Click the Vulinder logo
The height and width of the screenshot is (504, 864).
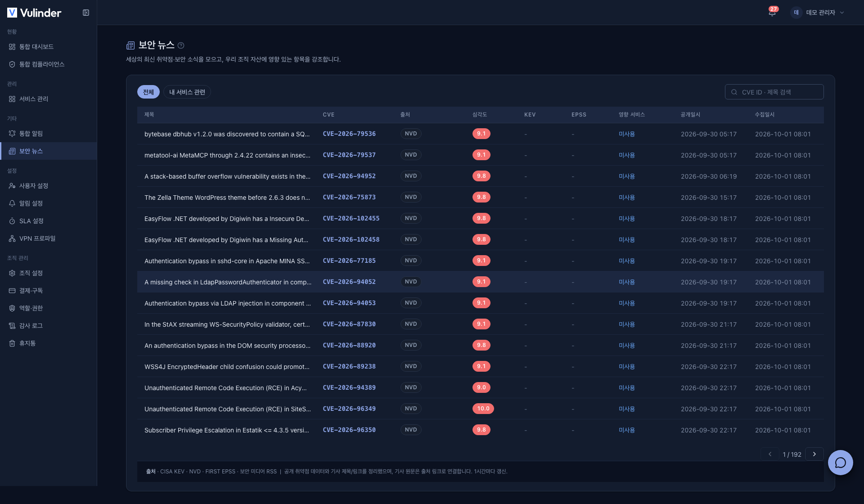[34, 13]
